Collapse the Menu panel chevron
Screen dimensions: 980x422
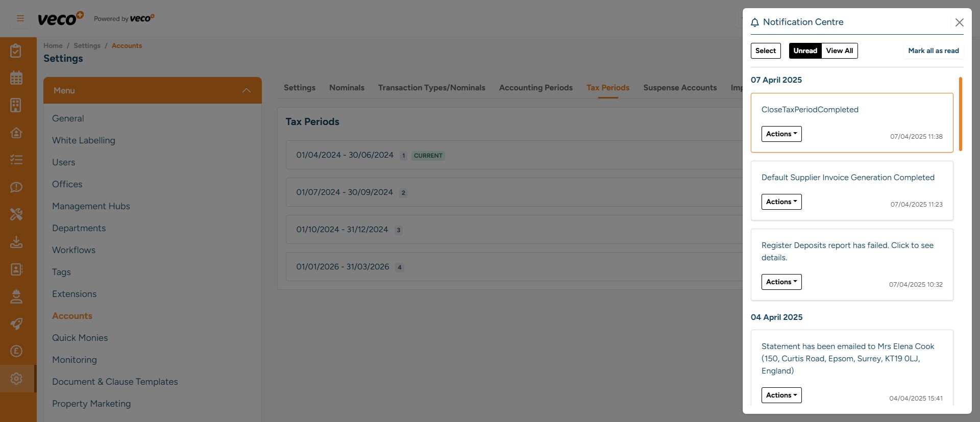point(247,90)
